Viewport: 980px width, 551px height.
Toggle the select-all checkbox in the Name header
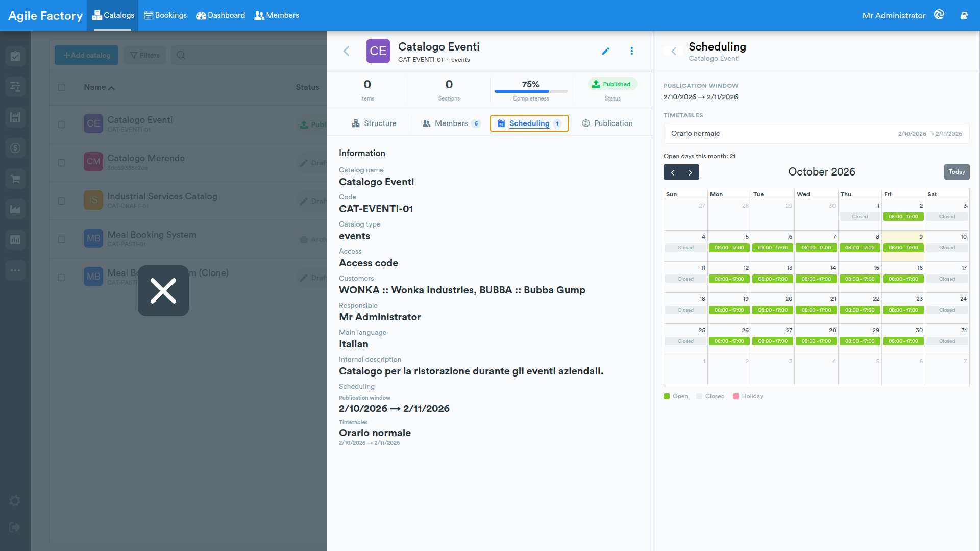(62, 87)
